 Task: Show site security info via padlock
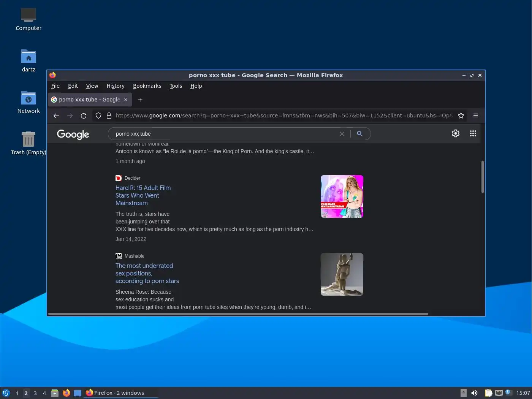(x=109, y=116)
